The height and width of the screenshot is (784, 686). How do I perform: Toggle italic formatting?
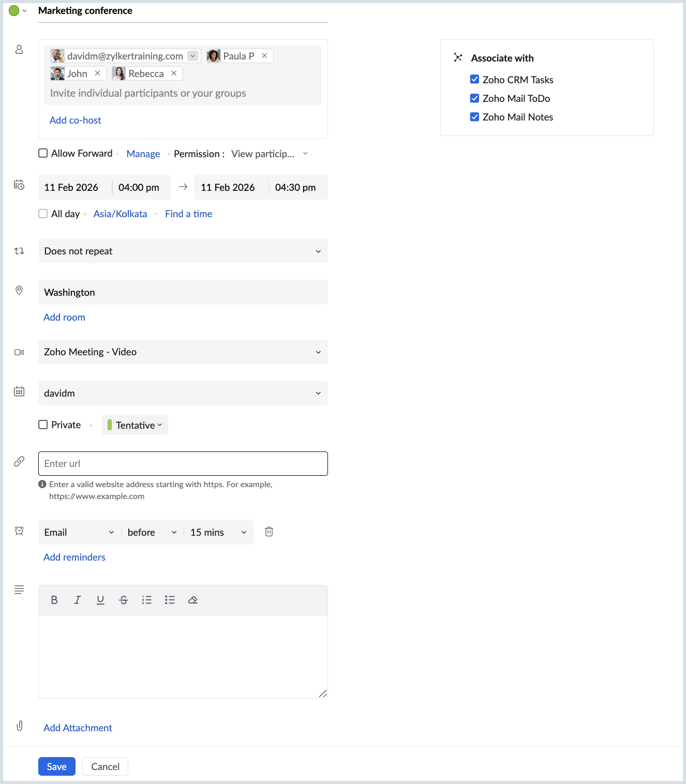[78, 600]
